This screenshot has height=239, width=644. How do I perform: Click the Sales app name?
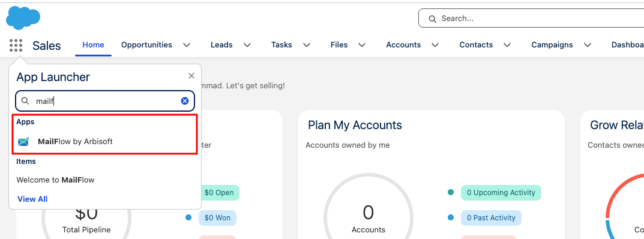tap(46, 46)
